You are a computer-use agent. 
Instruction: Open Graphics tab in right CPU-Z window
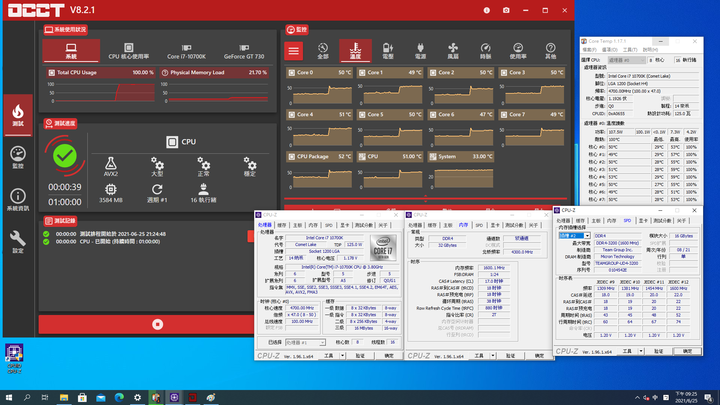point(643,220)
